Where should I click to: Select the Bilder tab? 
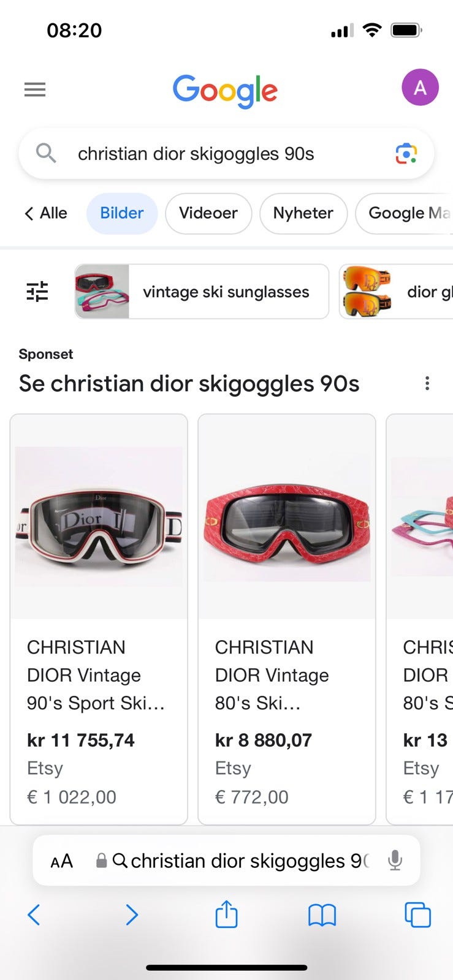(122, 213)
